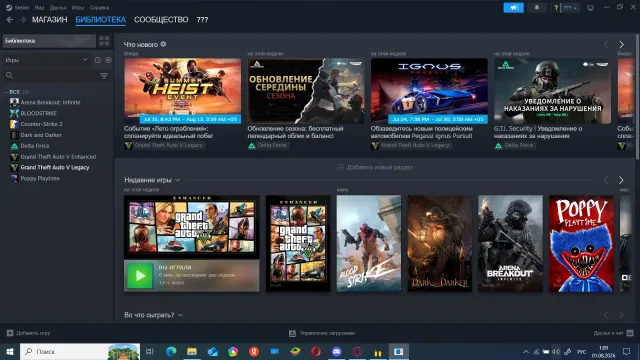Open the Arena Breakout Infinite cover

511,244
